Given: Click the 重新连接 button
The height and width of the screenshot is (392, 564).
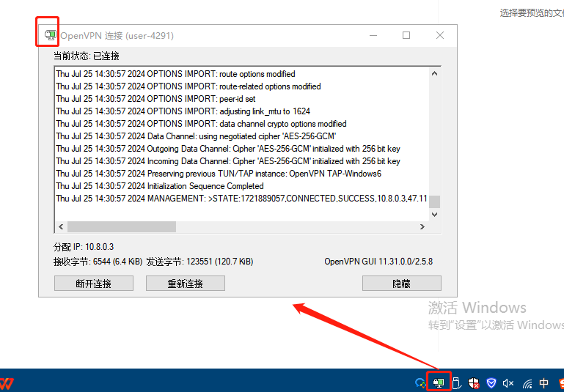Looking at the screenshot, I should pyautogui.click(x=186, y=284).
